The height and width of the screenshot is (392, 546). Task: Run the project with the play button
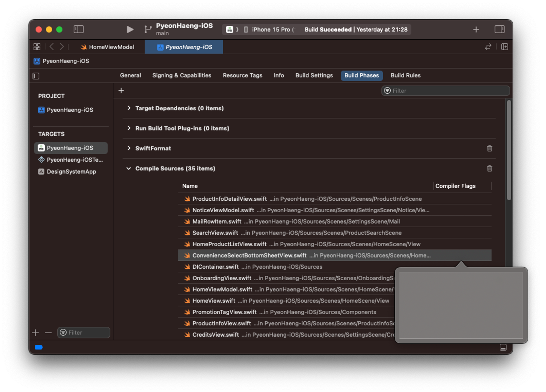pyautogui.click(x=130, y=29)
